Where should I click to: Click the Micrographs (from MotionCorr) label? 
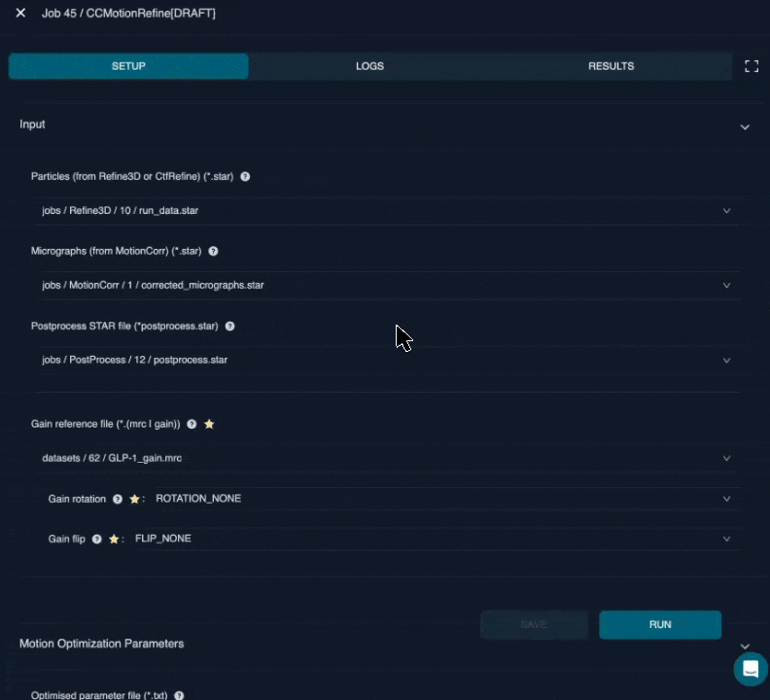click(x=117, y=251)
